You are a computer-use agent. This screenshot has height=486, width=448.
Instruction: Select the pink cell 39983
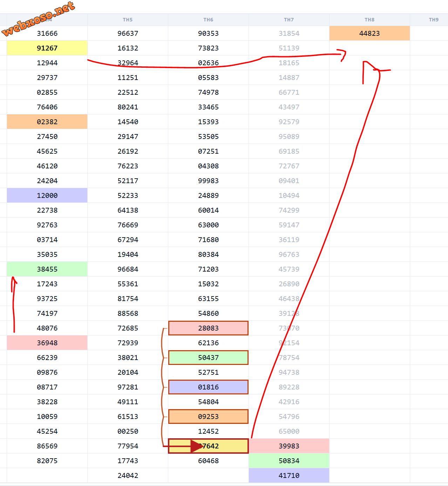point(289,446)
